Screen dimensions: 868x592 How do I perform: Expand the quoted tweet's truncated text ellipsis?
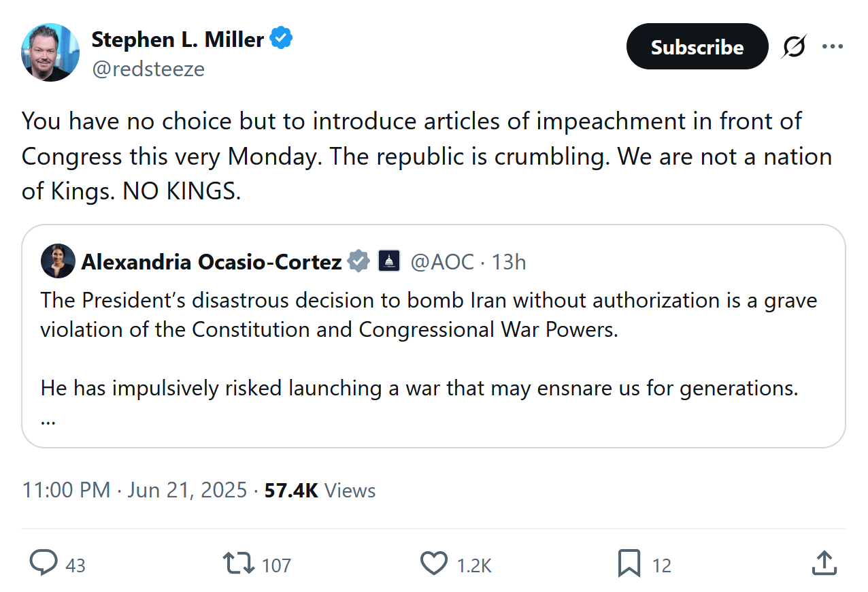(48, 419)
